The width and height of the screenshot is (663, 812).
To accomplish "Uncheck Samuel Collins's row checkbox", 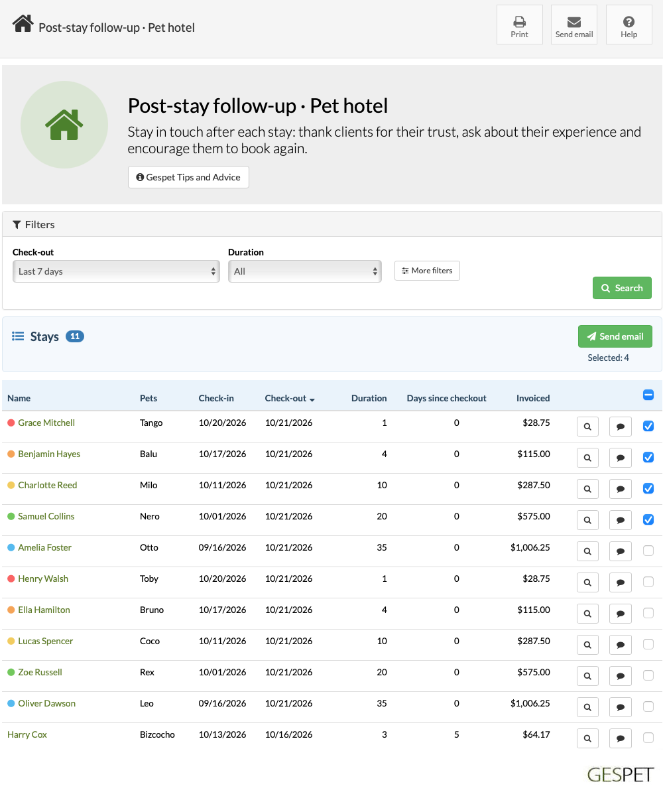I will (648, 520).
